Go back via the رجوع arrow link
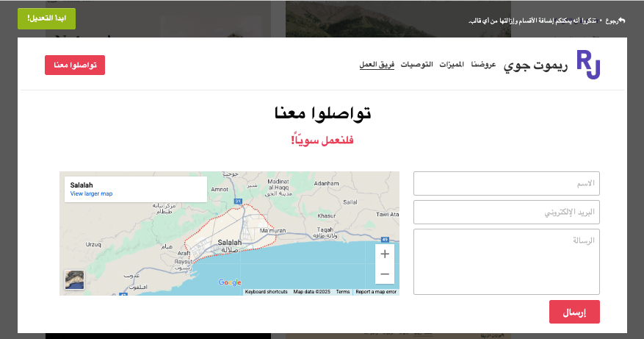644x339 pixels. click(615, 21)
